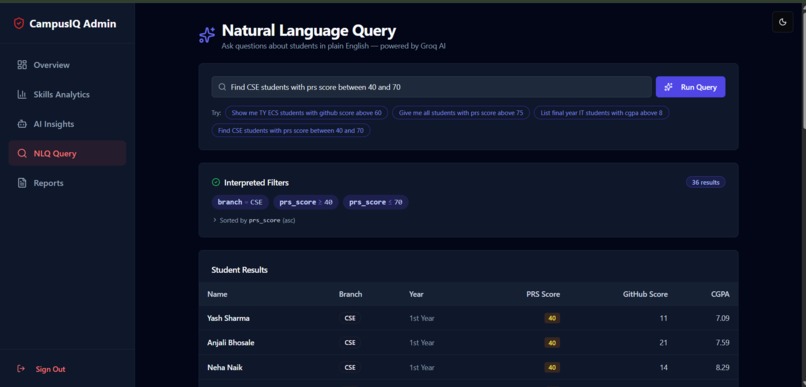The image size is (806, 387).
Task: Click the branch = CSE filter chip
Action: 240,202
